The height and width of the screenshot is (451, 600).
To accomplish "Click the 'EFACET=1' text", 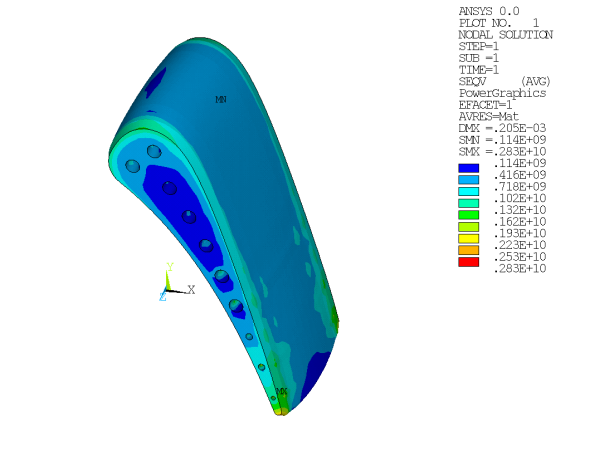I will pos(485,105).
